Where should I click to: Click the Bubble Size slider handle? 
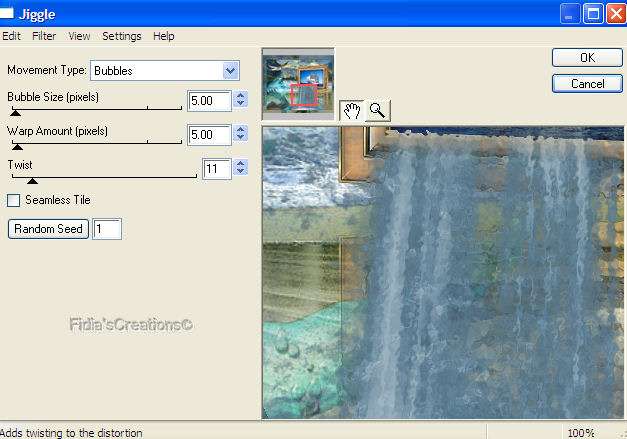pos(16,113)
